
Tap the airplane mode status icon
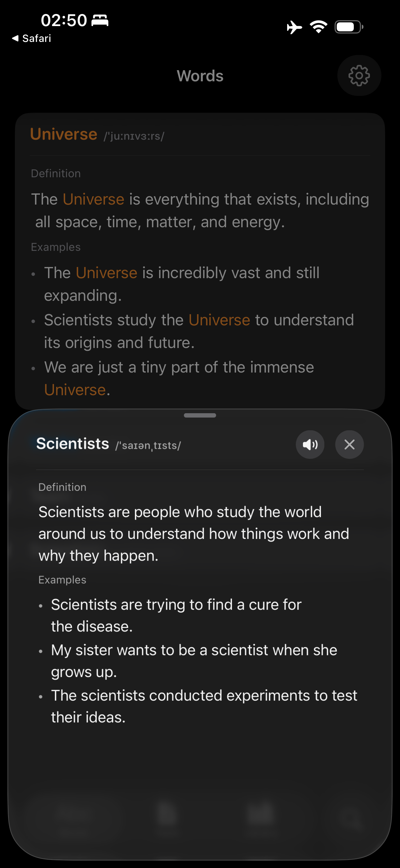[x=294, y=27]
